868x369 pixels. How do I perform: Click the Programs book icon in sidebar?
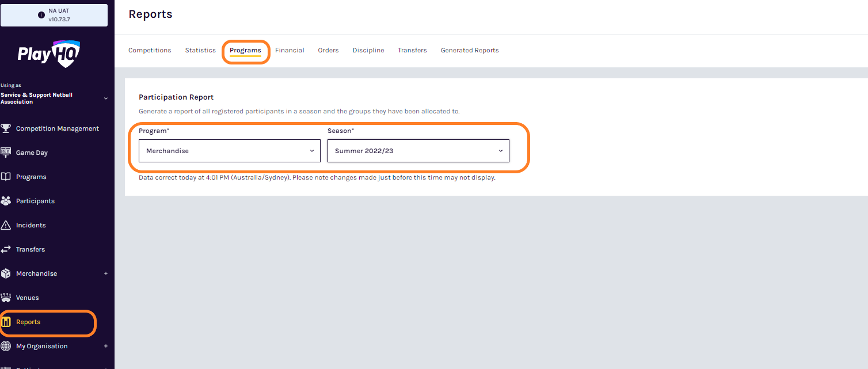[6, 177]
